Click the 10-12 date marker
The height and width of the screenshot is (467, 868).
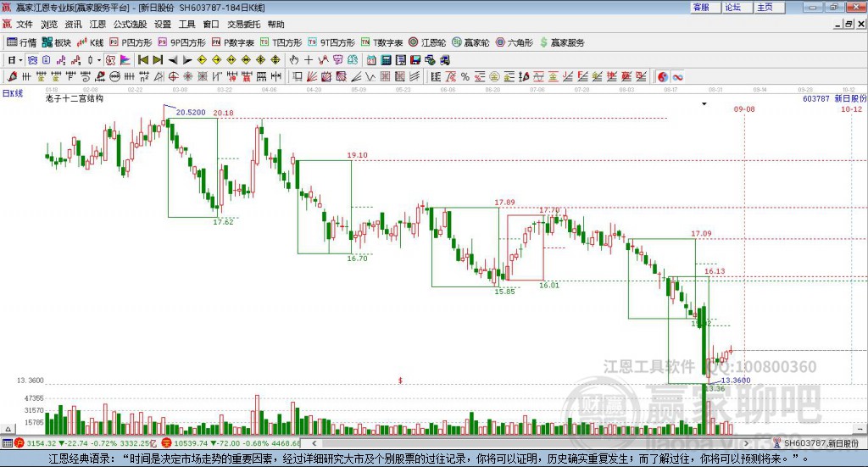point(851,109)
